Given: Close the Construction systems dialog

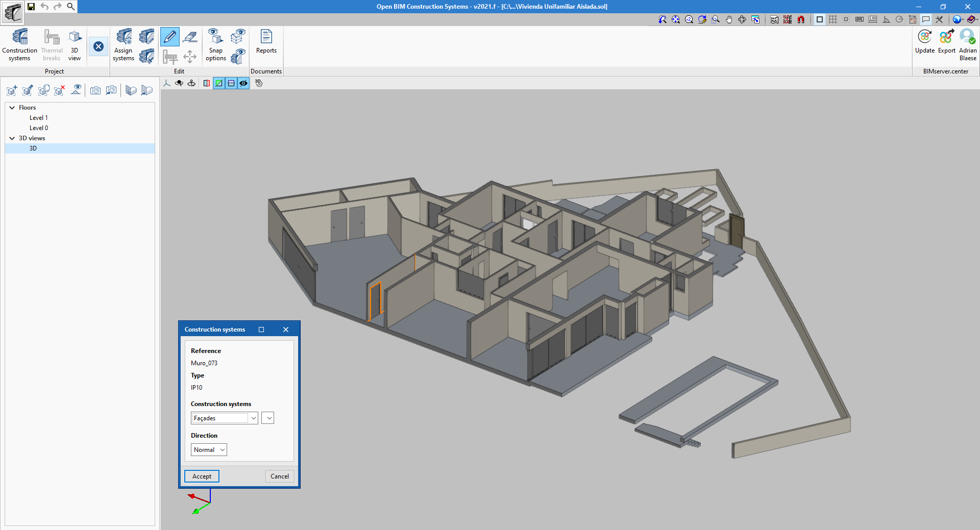Looking at the screenshot, I should [286, 330].
